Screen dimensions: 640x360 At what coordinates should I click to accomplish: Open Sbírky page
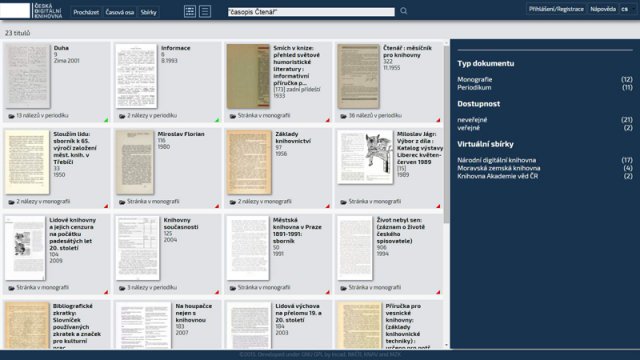click(x=149, y=12)
